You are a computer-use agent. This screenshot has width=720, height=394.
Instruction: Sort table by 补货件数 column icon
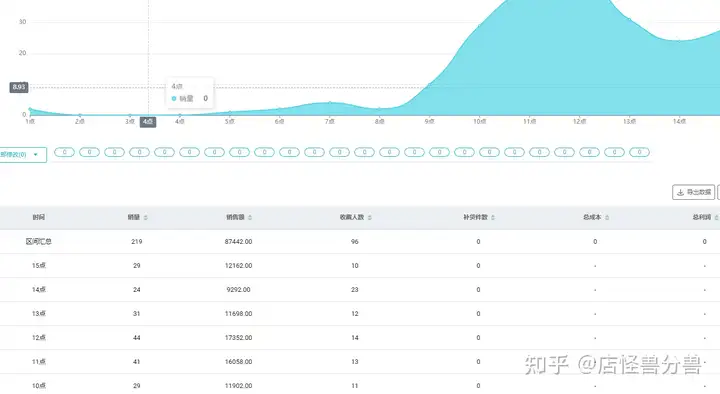(x=493, y=218)
